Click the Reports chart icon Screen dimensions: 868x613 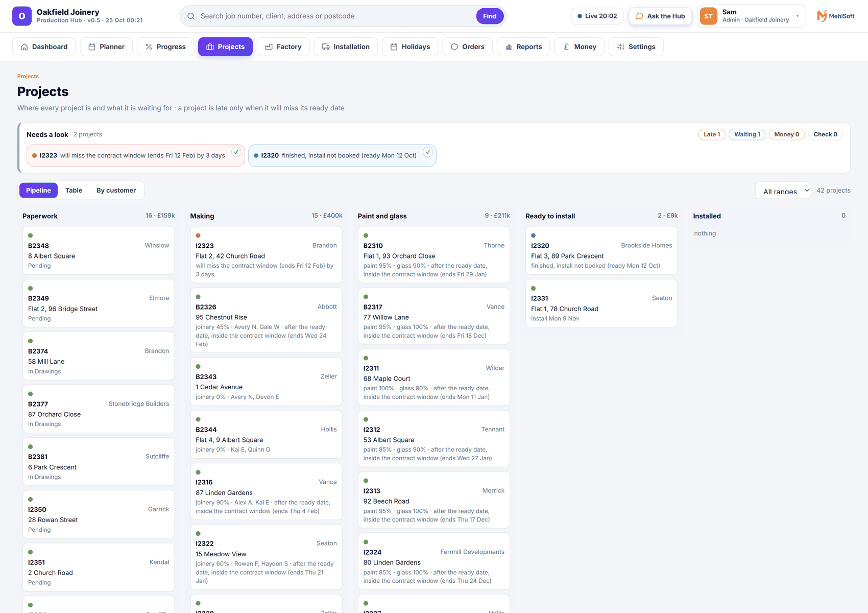509,47
